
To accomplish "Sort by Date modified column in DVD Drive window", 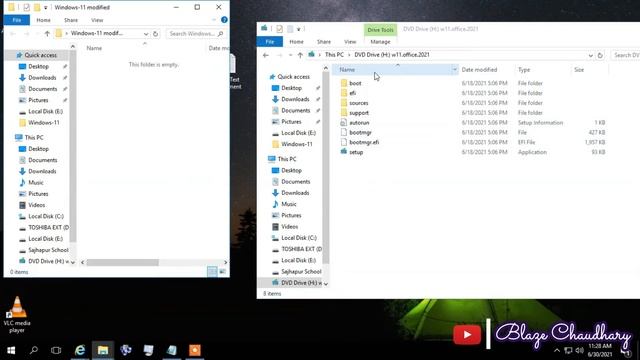I will 479,70.
